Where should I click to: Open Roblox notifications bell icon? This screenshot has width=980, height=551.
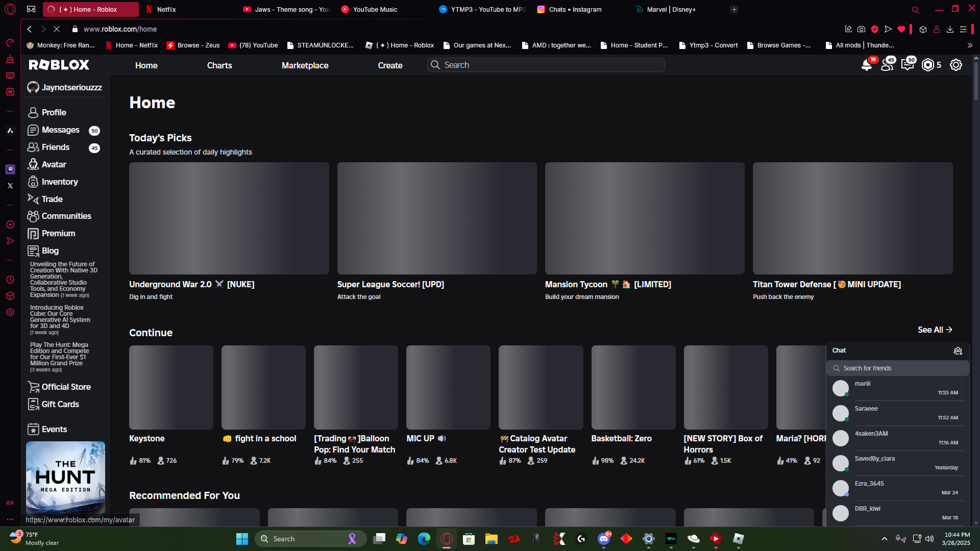(866, 65)
